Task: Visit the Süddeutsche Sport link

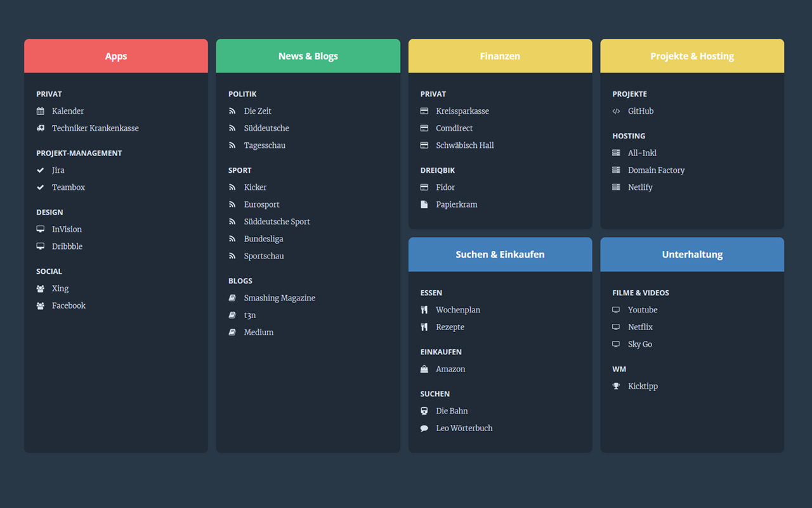Action: coord(277,222)
